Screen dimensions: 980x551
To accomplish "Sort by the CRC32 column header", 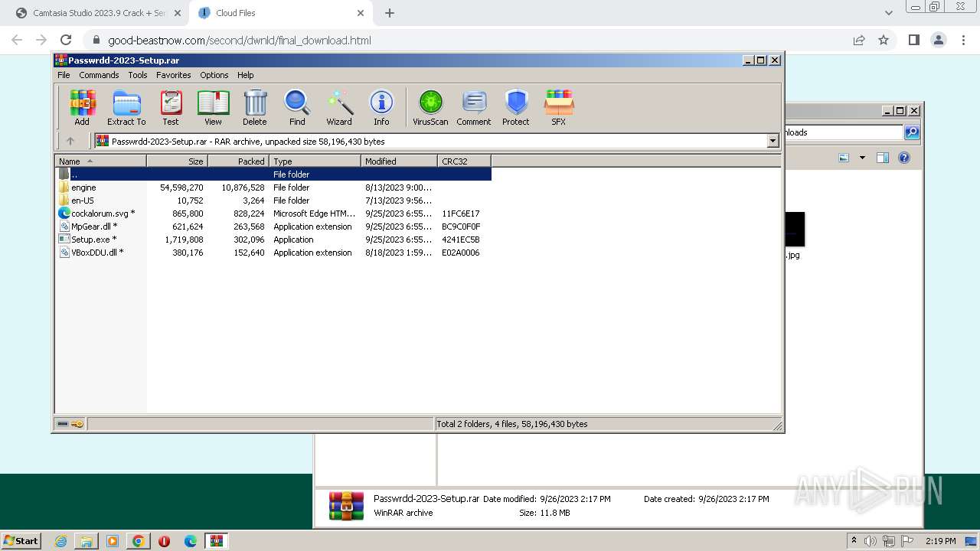I will 464,161.
